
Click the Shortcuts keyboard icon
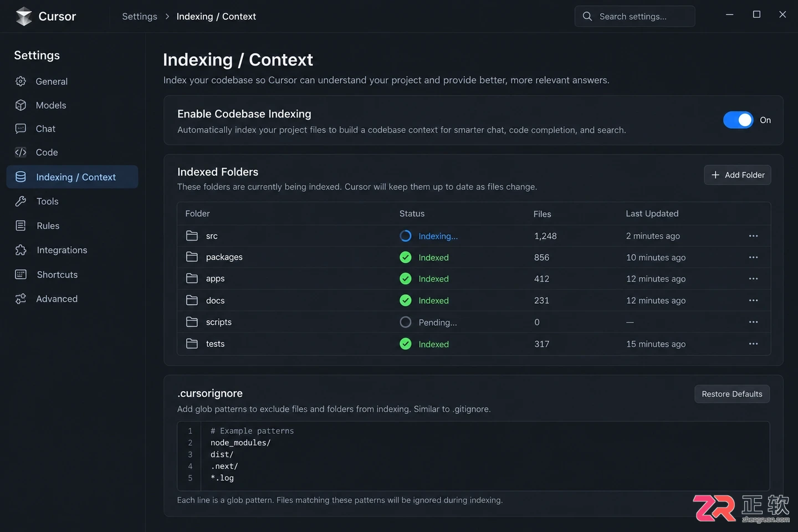[21, 274]
